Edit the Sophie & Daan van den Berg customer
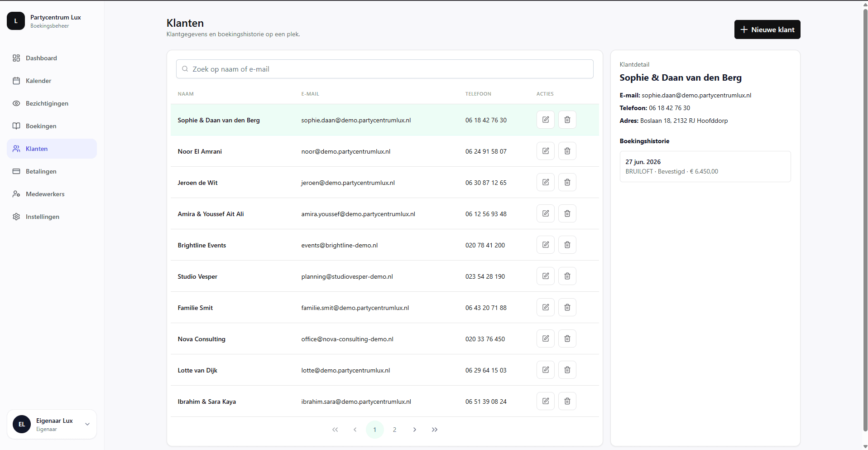868x450 pixels. [545, 120]
